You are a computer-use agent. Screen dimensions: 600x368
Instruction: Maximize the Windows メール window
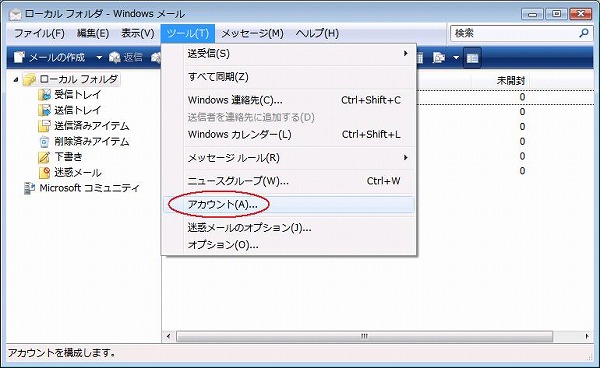coord(556,14)
